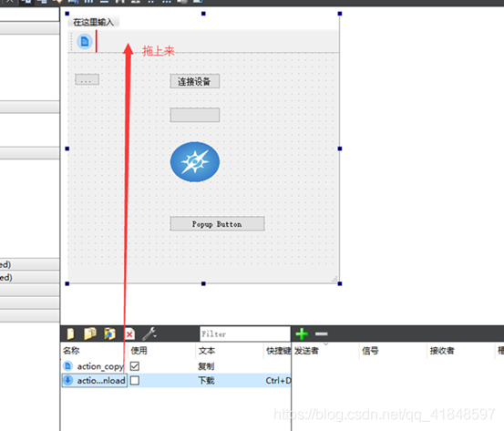
Task: Select the actio...nload action name
Action: (x=101, y=381)
